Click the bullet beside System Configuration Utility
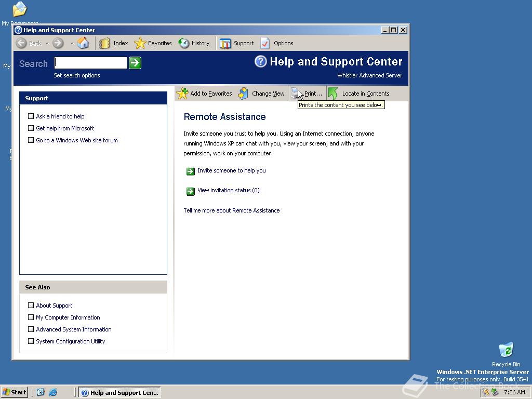The height and width of the screenshot is (399, 532). (x=31, y=341)
